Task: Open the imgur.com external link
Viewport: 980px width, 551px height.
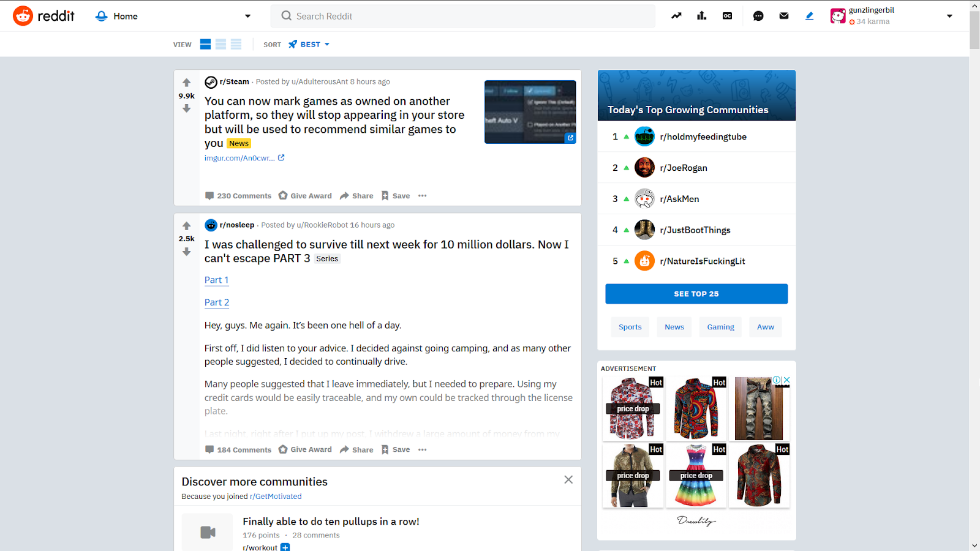Action: 244,158
